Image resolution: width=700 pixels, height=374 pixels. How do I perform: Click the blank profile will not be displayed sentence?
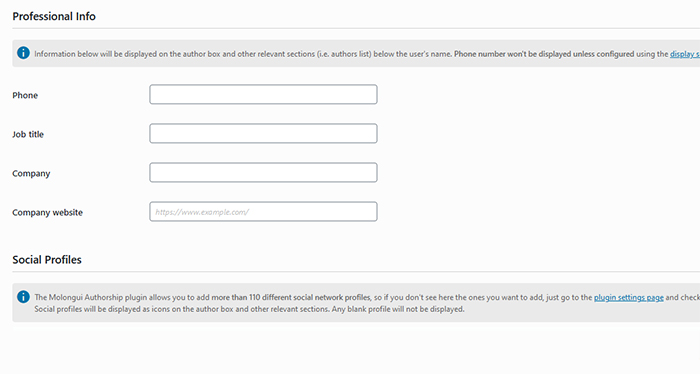pos(398,309)
